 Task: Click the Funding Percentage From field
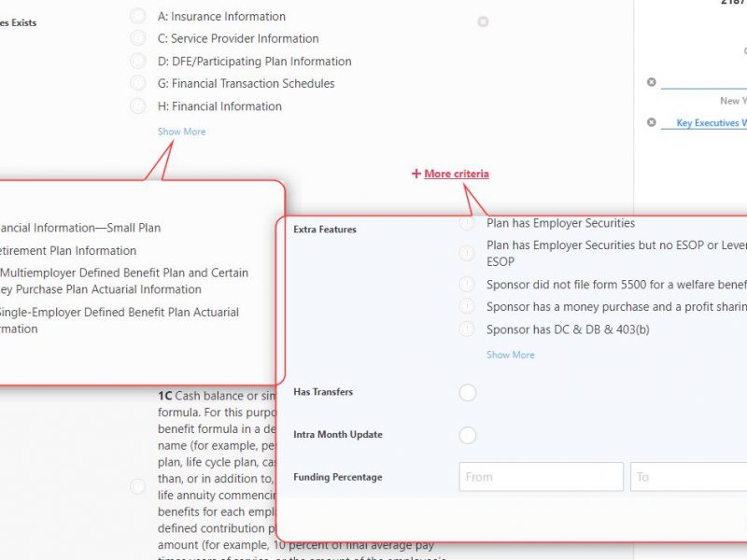(x=541, y=477)
